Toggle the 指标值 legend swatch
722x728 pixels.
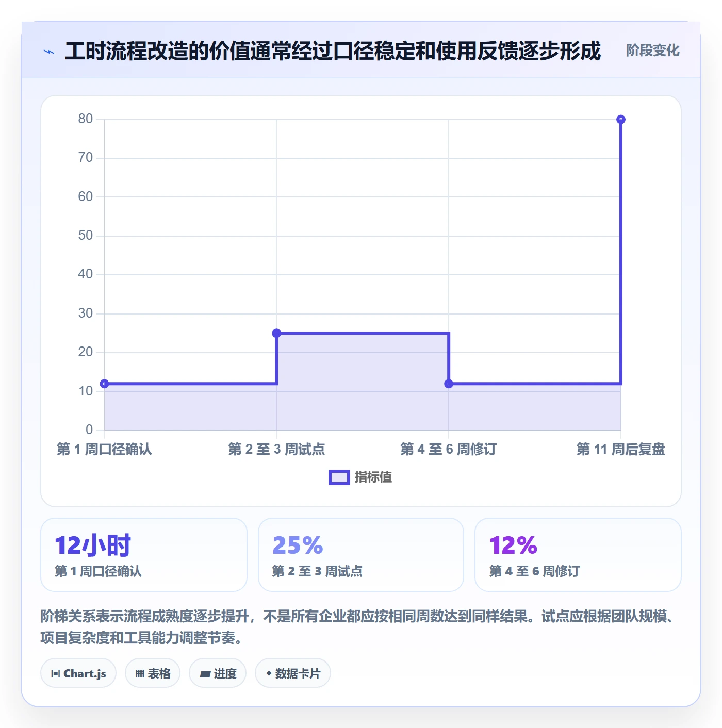[339, 477]
